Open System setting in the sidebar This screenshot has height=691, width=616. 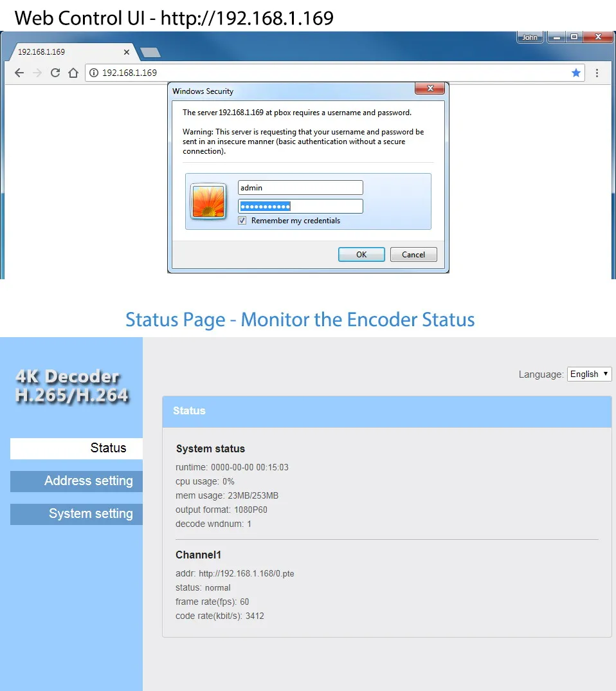pyautogui.click(x=77, y=514)
